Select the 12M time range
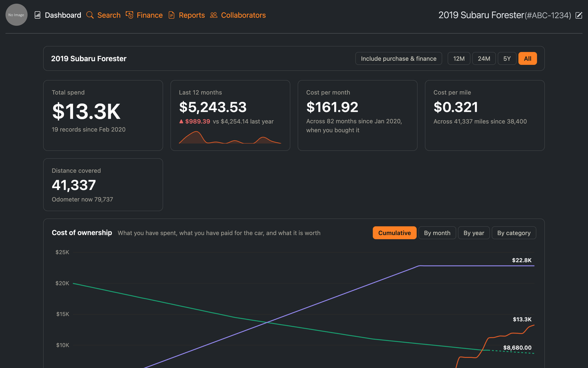This screenshot has height=368, width=588. pyautogui.click(x=459, y=58)
